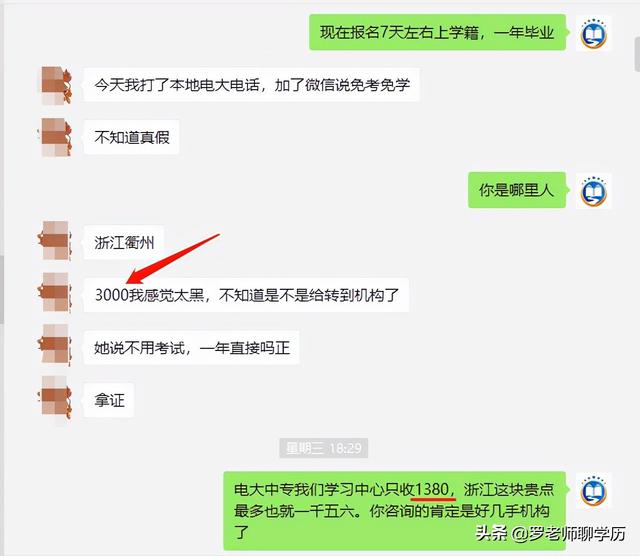Click the '星期三 18:29' timestamp label
Screen dimensions: 640x556
(x=324, y=448)
